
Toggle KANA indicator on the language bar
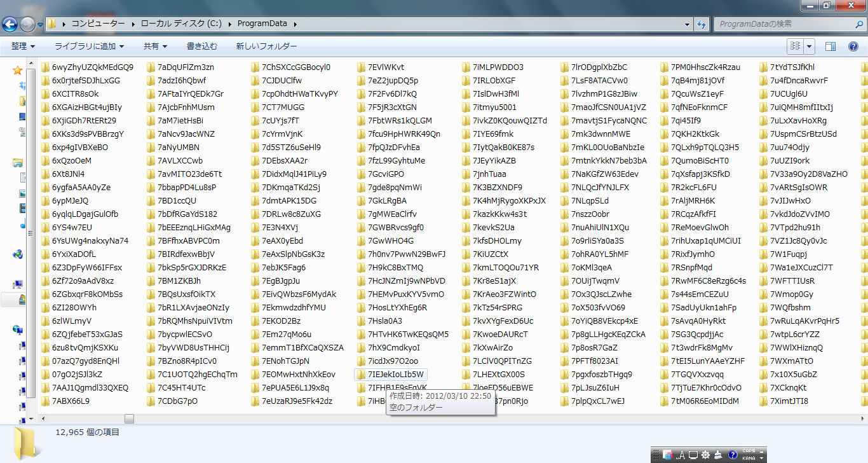[x=749, y=458]
